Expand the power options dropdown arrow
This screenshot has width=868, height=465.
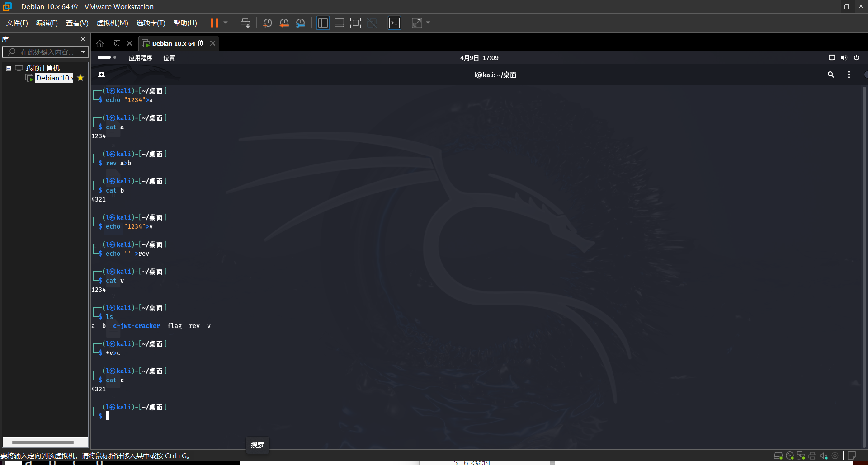pyautogui.click(x=226, y=23)
